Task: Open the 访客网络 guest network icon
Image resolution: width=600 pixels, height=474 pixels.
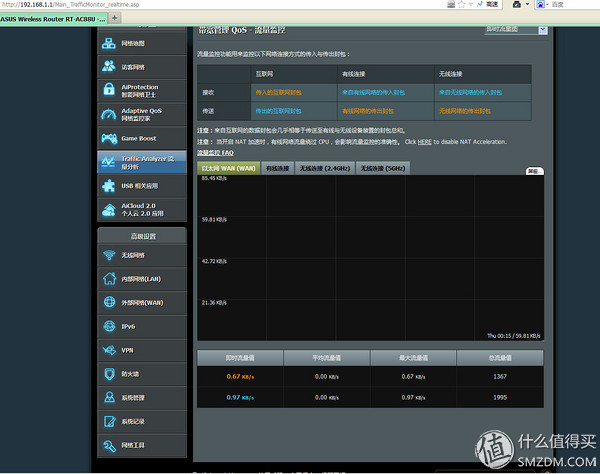Action: point(109,66)
